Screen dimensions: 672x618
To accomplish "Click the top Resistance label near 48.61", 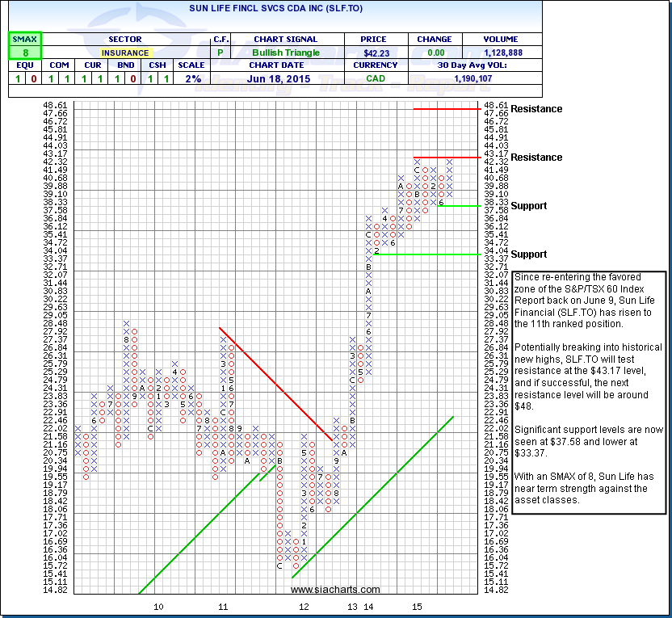I will tap(536, 109).
